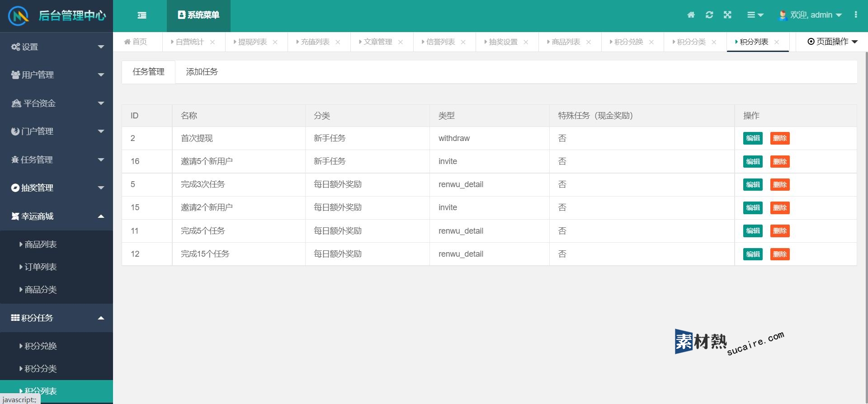Expand the 任务管理 sidebar menu
The image size is (868, 404).
point(57,160)
